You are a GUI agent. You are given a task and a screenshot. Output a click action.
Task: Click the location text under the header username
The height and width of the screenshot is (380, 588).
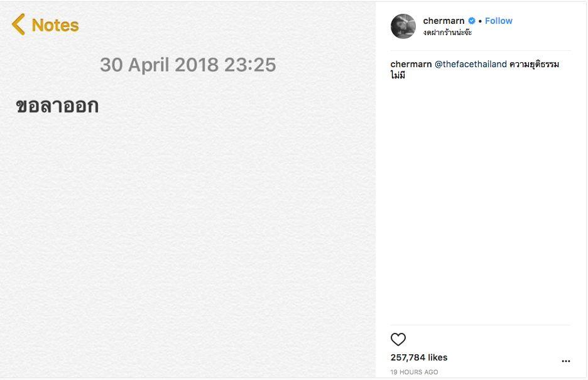(447, 33)
